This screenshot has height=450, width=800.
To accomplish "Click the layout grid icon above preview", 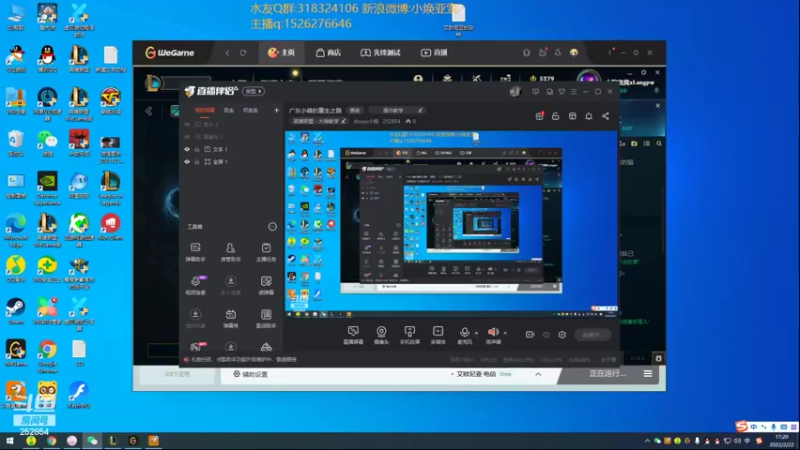I will (572, 116).
